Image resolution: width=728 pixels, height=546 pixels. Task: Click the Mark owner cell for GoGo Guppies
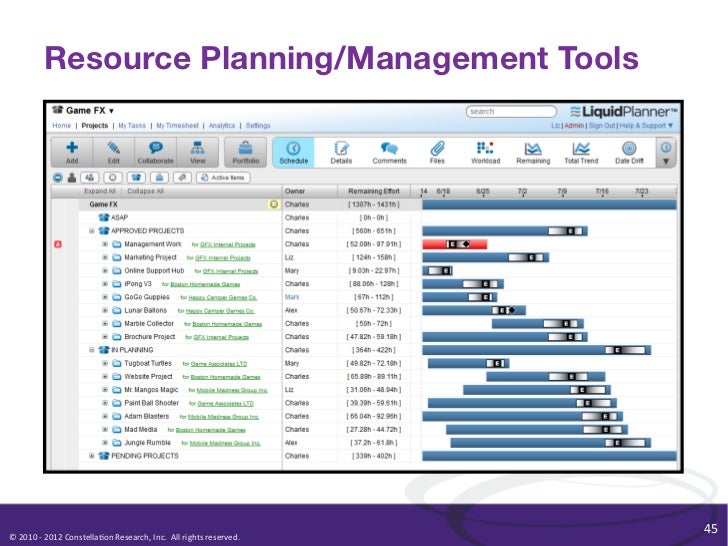click(292, 297)
